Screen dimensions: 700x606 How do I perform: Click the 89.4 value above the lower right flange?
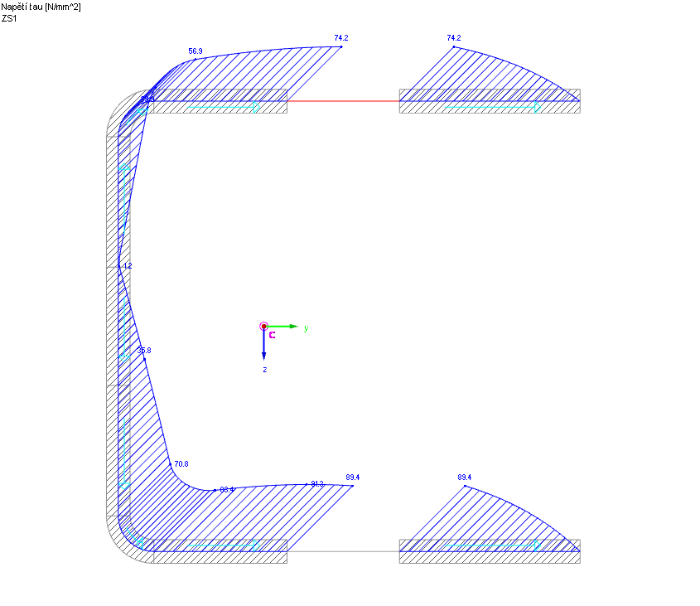coord(464,478)
